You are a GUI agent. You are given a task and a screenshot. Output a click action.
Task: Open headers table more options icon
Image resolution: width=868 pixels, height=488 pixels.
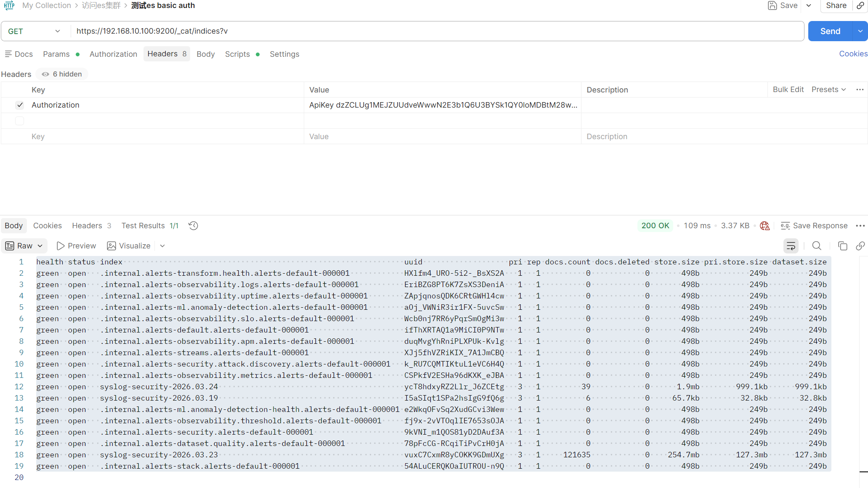pyautogui.click(x=860, y=90)
